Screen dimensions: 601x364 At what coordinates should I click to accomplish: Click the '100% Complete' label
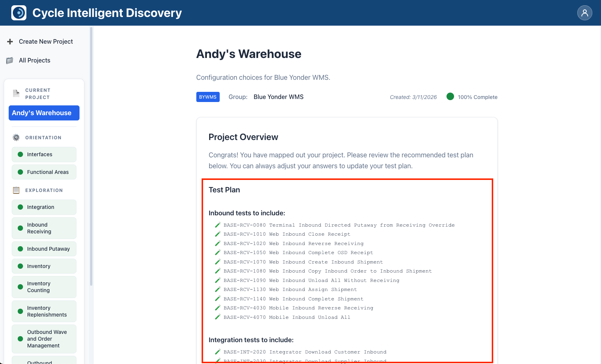(477, 97)
